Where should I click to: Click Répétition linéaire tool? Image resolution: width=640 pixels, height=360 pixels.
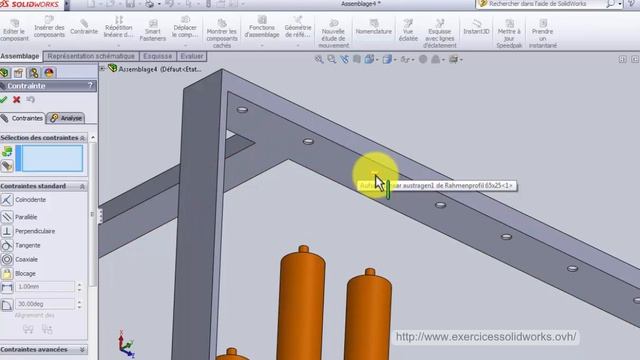pos(118,28)
